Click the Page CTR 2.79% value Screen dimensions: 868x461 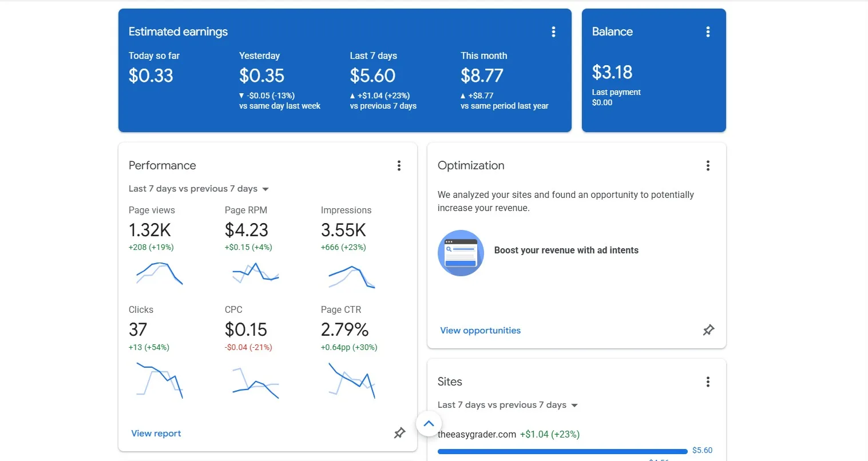tap(345, 329)
